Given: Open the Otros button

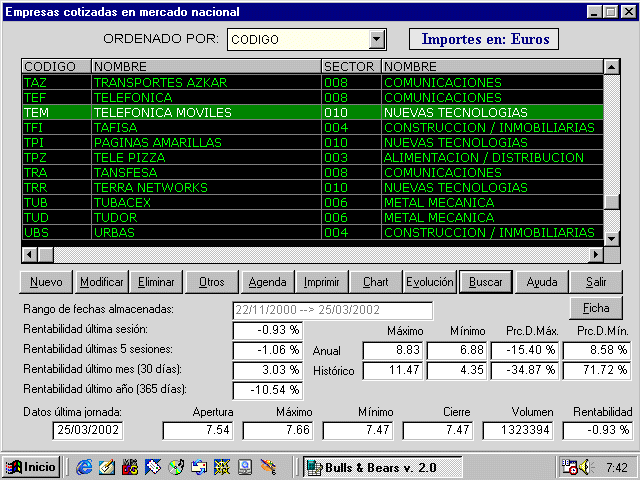Looking at the screenshot, I should click(212, 282).
